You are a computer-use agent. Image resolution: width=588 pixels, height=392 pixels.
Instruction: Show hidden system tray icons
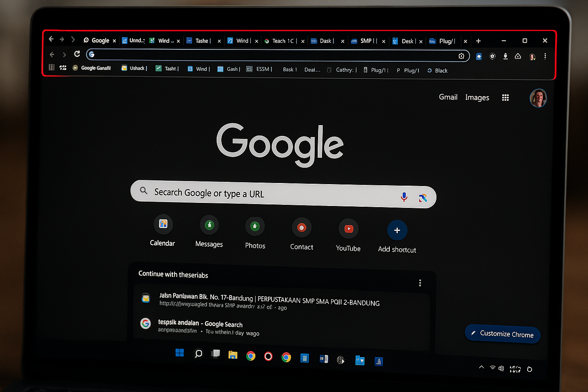(x=482, y=367)
